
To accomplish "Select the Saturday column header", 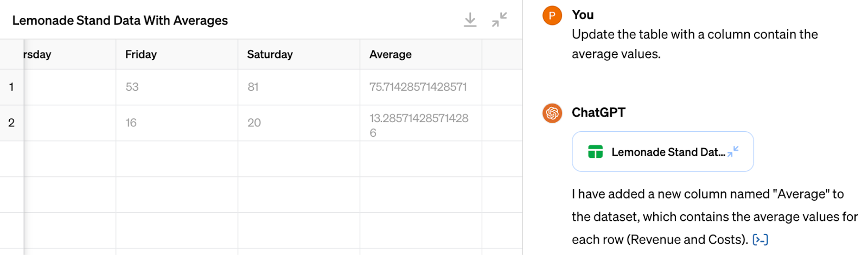I will point(299,54).
